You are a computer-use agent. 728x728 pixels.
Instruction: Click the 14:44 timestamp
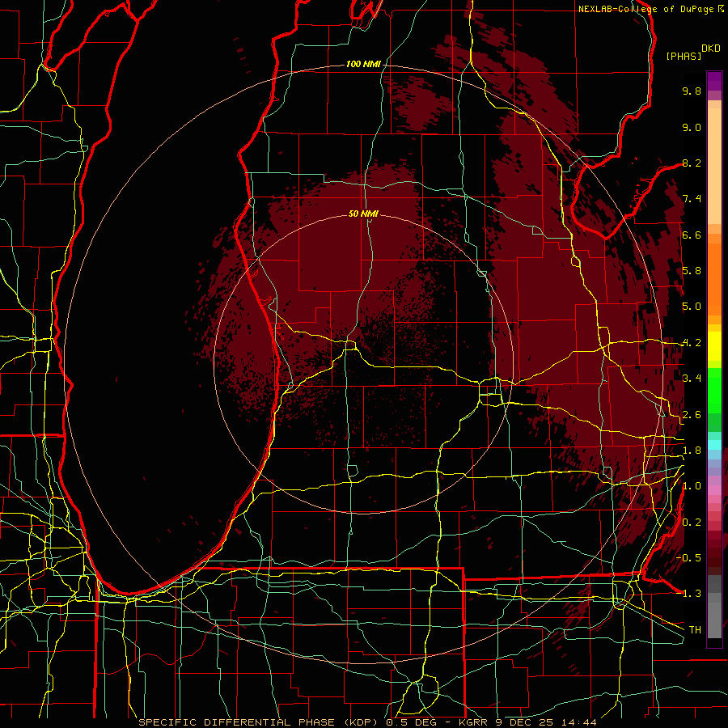point(581,722)
